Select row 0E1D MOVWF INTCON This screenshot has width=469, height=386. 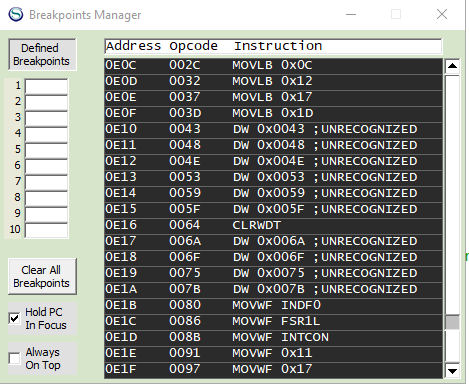pos(273,337)
